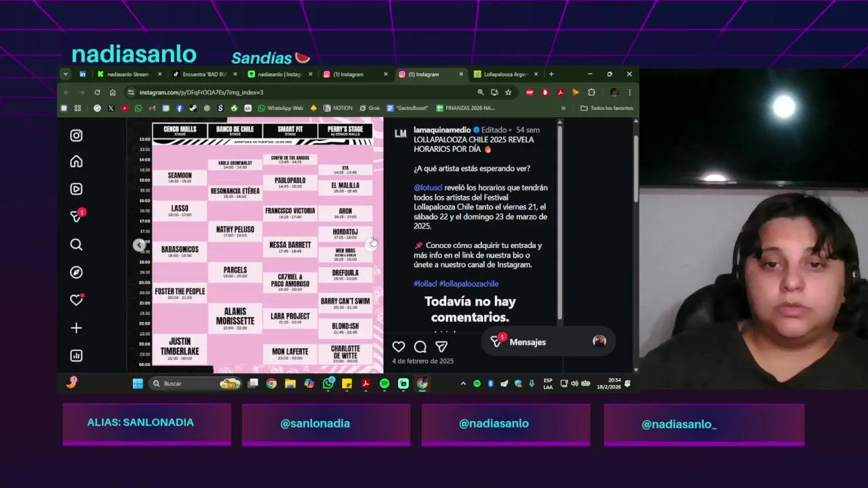Switch to nadiasanlo | Instagram tab
The height and width of the screenshot is (488, 868).
280,74
